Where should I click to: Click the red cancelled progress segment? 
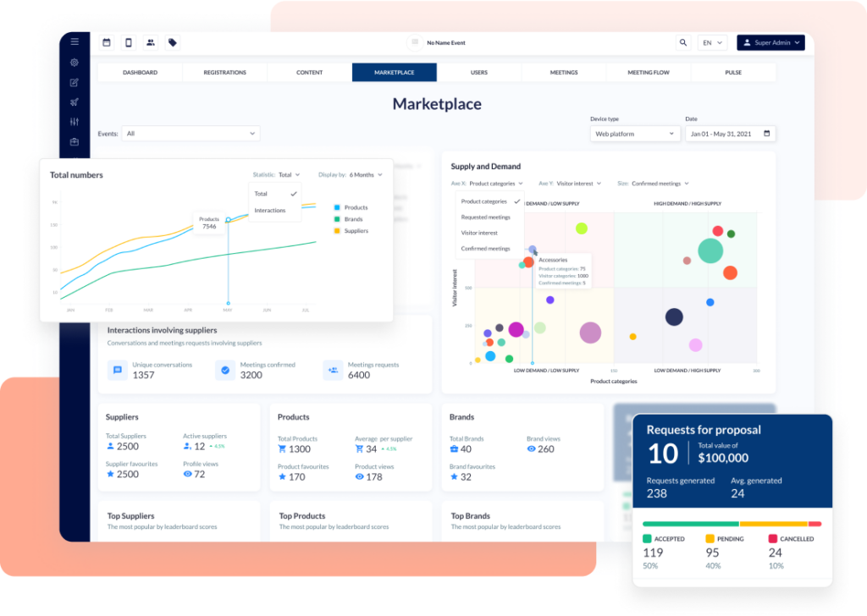tap(815, 524)
